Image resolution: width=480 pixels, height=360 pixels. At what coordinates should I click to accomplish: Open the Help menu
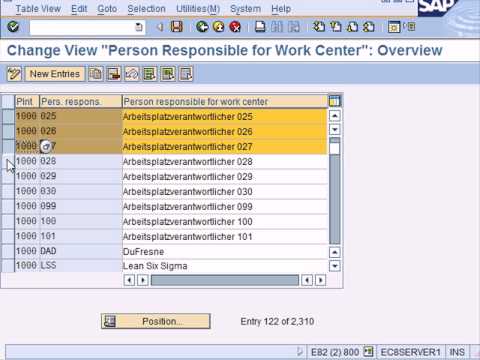point(281,9)
